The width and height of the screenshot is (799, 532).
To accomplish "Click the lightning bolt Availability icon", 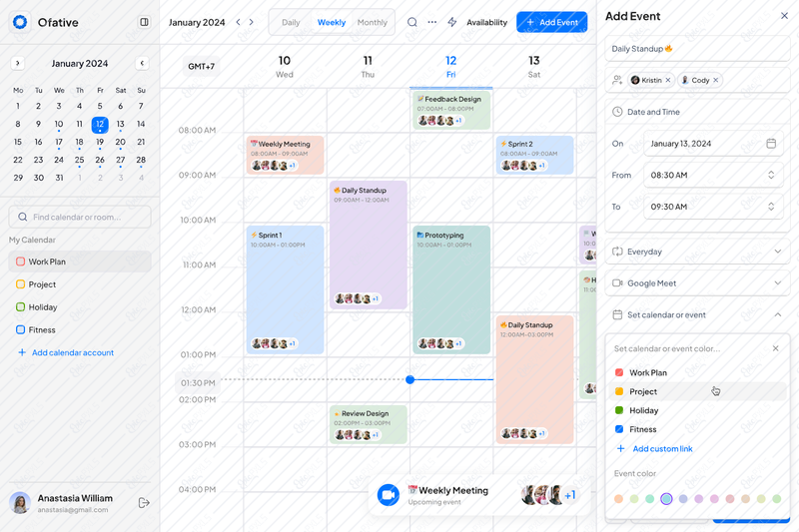I will pos(452,22).
